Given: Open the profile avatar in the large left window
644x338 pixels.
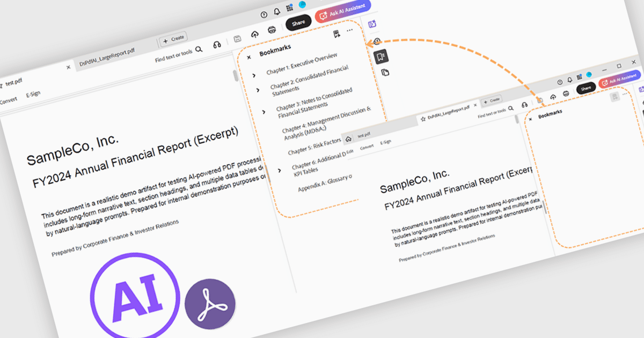Looking at the screenshot, I should tap(303, 4).
